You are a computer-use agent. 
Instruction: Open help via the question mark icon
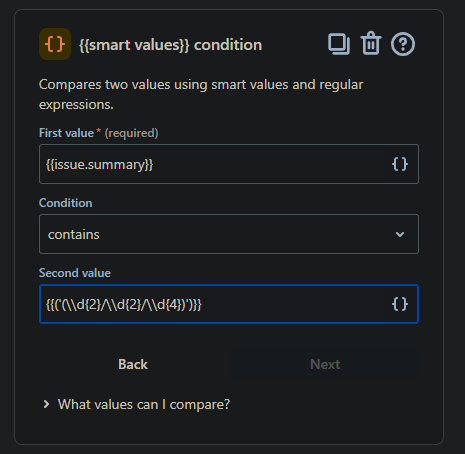coord(403,44)
